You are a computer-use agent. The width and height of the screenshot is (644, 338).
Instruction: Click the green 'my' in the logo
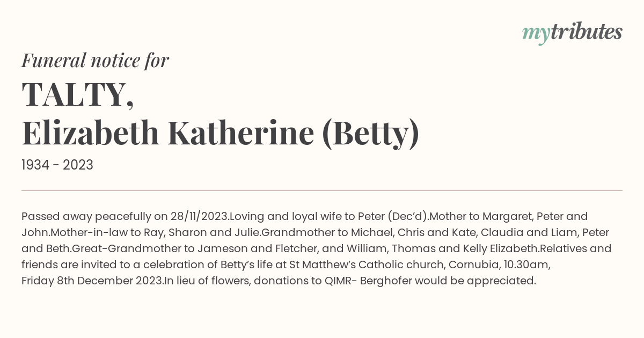click(536, 35)
